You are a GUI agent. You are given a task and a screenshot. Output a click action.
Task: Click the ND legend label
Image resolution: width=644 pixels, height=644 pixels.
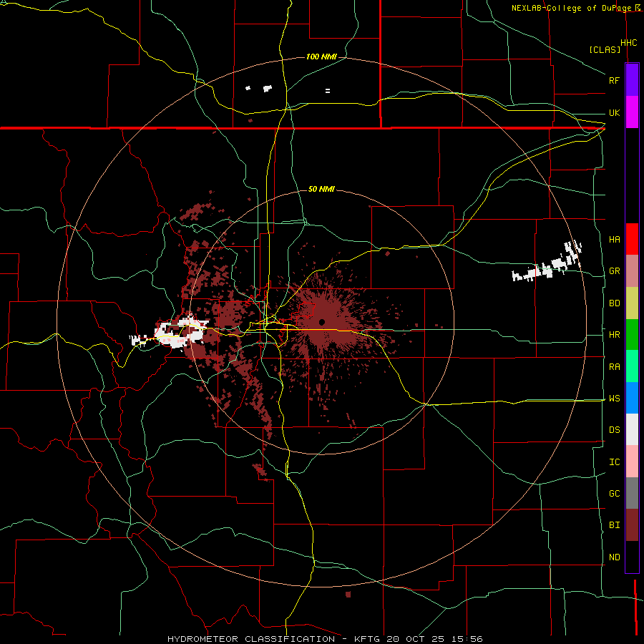[x=614, y=557]
